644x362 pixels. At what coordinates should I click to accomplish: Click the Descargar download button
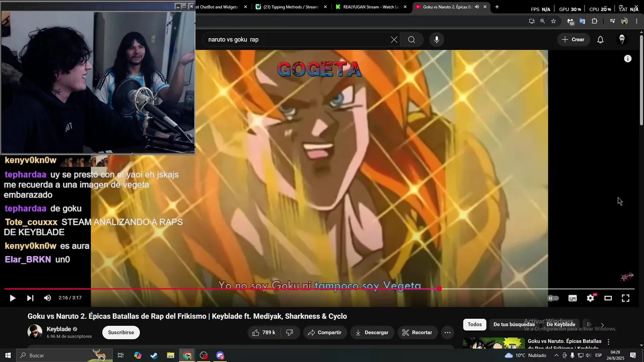[372, 332]
